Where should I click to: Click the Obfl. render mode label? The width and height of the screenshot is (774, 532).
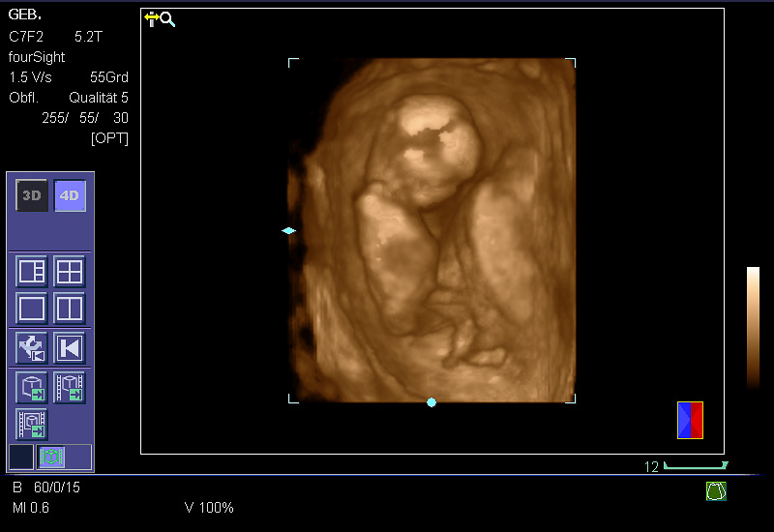23,98
